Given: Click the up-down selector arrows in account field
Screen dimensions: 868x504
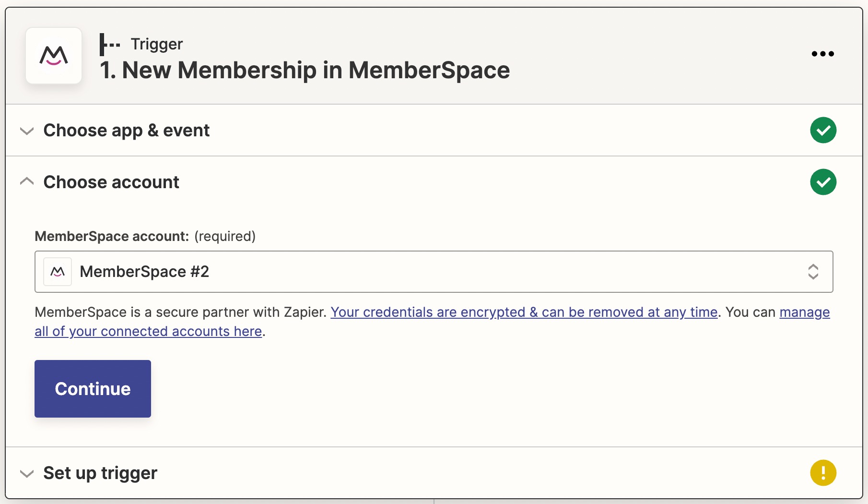Looking at the screenshot, I should pos(814,272).
